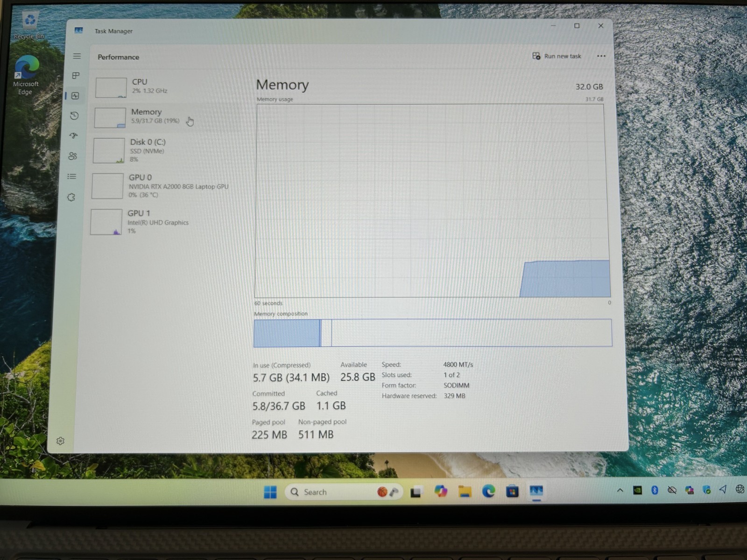Minimize the Task Manager window
The image size is (747, 560).
553,26
